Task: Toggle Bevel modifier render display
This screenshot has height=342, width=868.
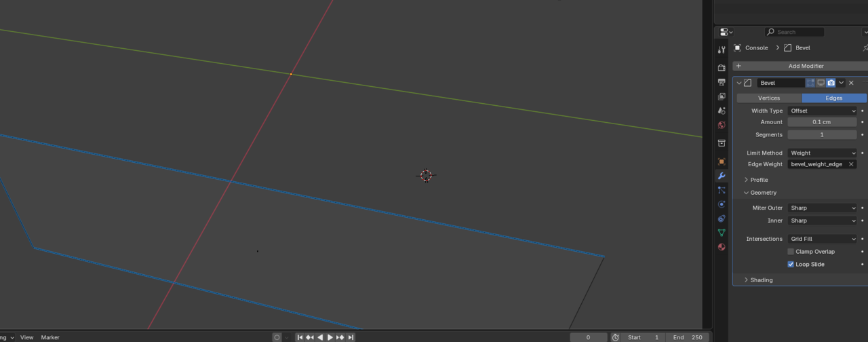Action: (x=831, y=83)
